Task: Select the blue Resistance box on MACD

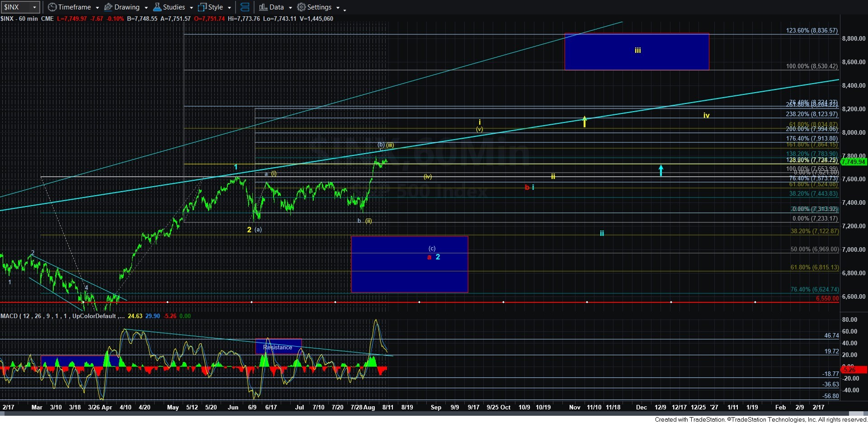Action: point(278,347)
